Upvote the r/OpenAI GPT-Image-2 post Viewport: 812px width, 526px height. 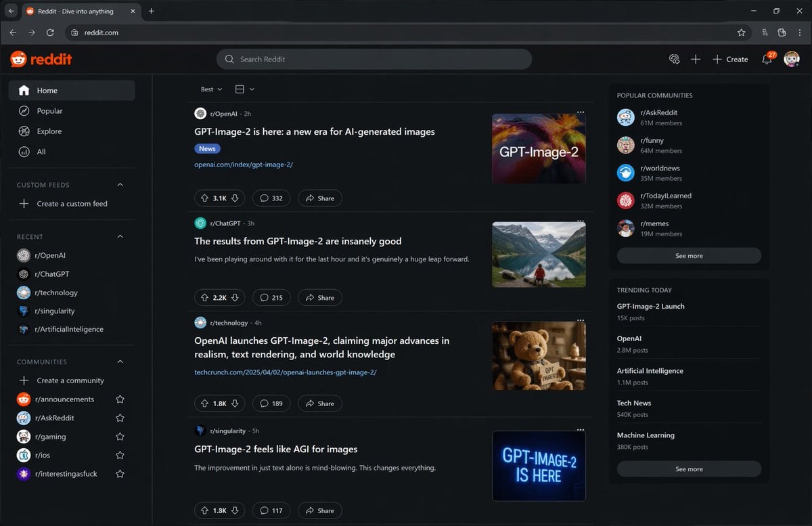point(204,198)
